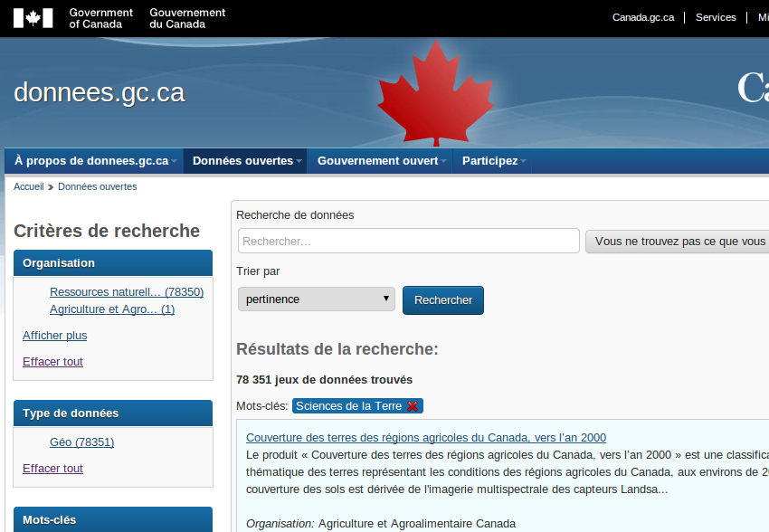Click Afficher plus under Organisation
The height and width of the screenshot is (532, 769).
click(x=54, y=336)
